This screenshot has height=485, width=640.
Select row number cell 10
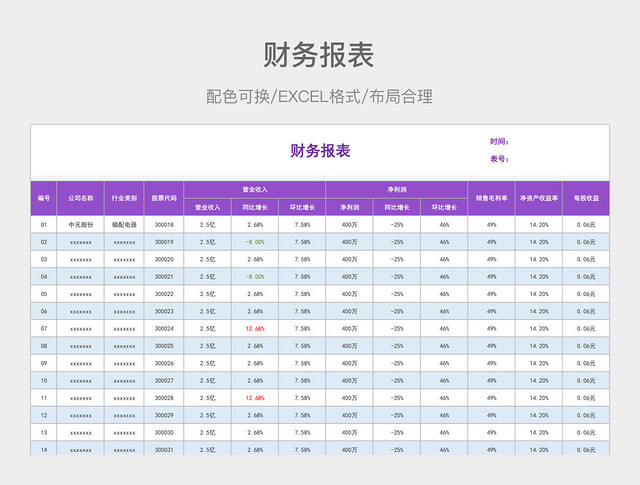click(x=44, y=380)
